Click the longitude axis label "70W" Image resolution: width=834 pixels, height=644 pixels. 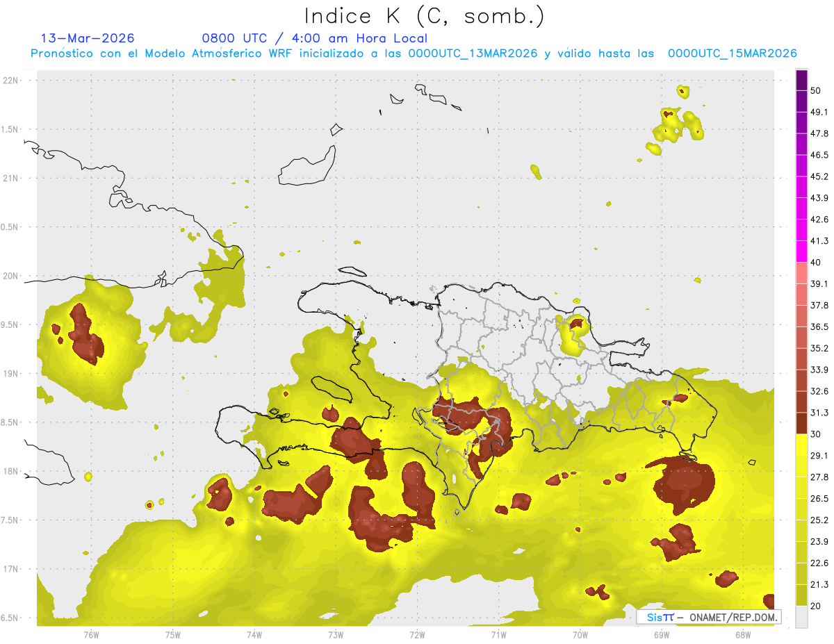tap(580, 635)
